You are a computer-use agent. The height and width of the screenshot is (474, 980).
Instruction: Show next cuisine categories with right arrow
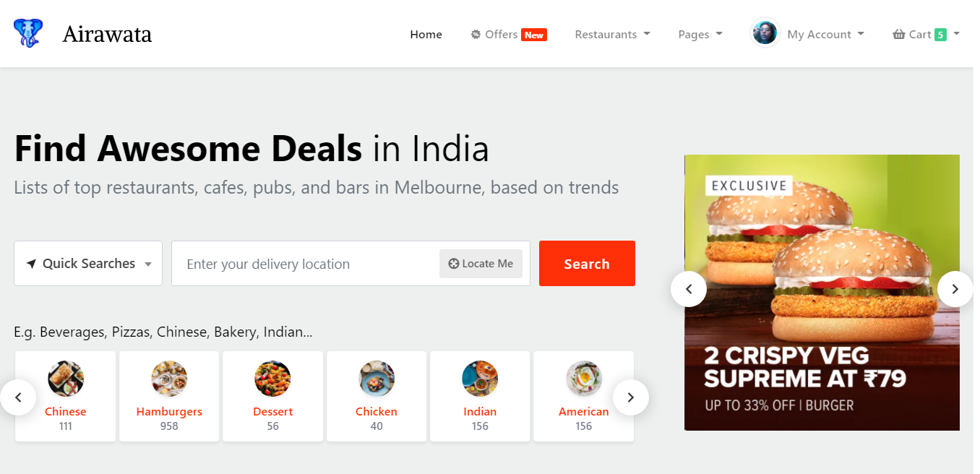[631, 397]
